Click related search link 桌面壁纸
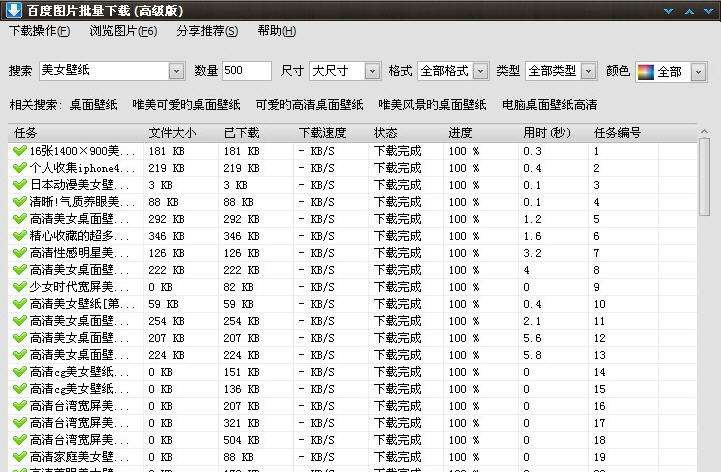721x472 pixels. (93, 105)
